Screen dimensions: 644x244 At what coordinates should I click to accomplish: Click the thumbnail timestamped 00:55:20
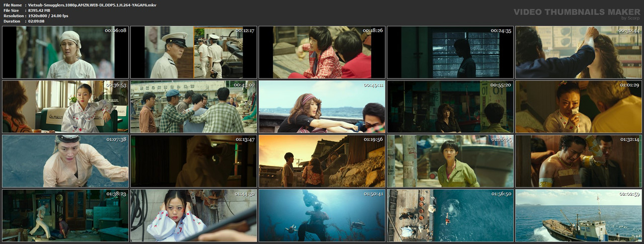click(x=450, y=107)
